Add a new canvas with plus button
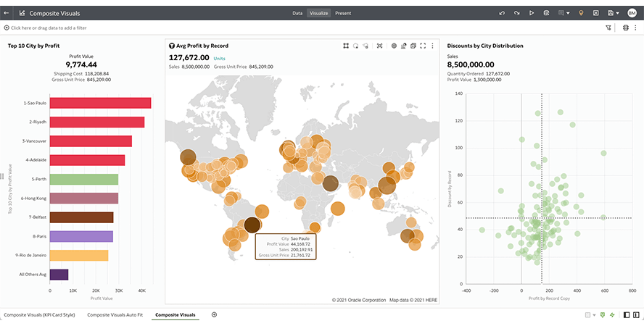 214,314
